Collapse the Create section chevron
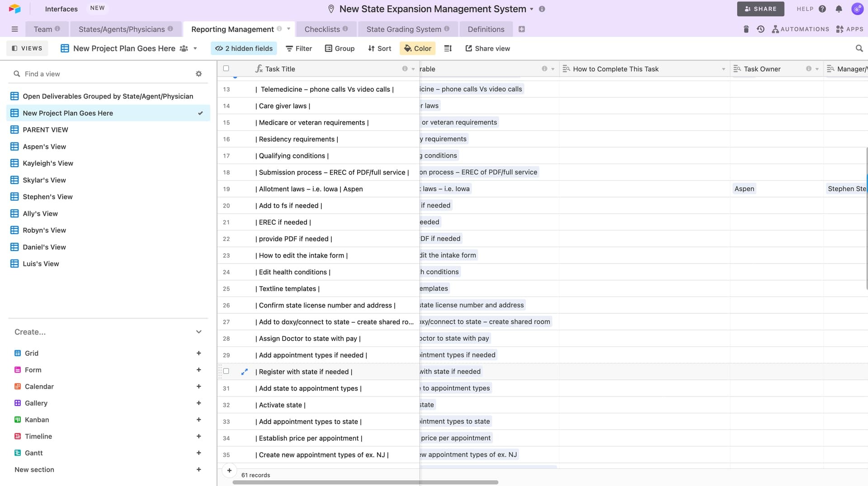Screen dimensions: 868x486 pyautogui.click(x=198, y=332)
